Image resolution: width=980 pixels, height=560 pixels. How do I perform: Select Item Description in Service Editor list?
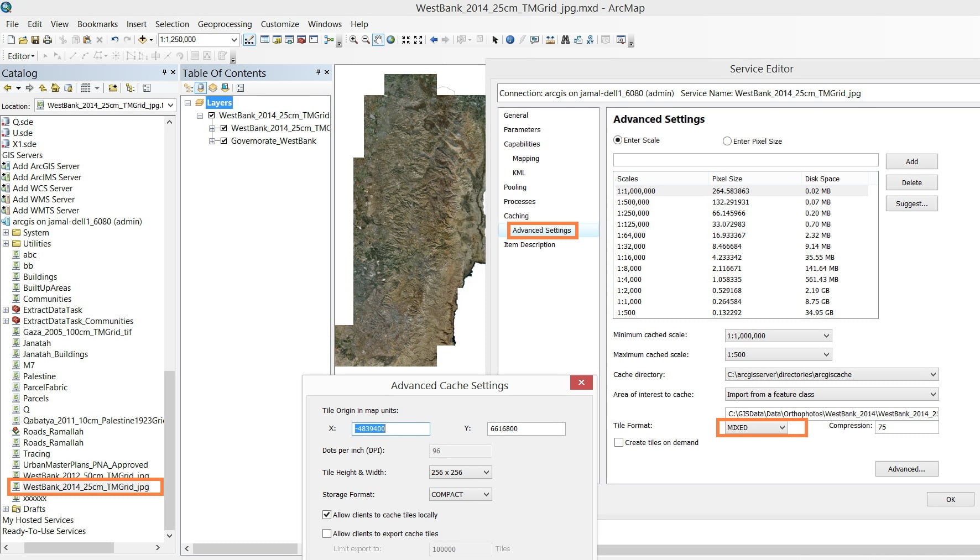[529, 245]
